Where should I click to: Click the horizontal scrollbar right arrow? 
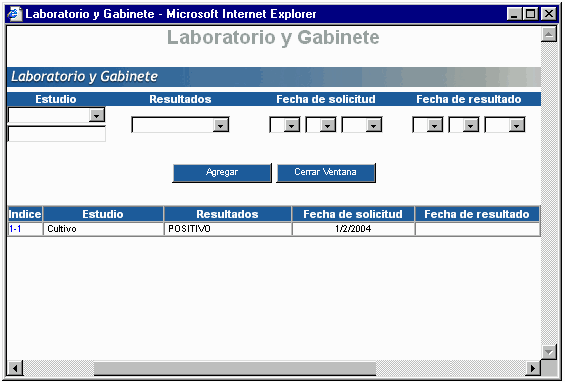(533, 368)
